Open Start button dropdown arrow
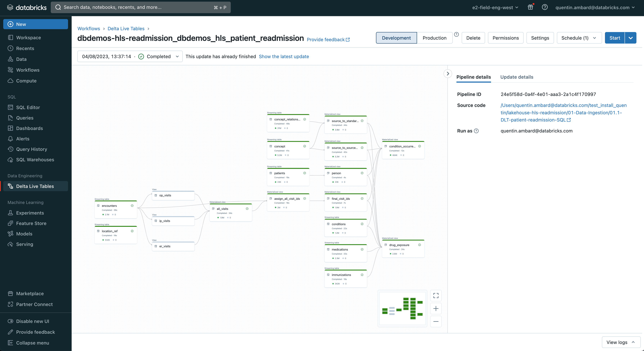The height and width of the screenshot is (351, 644). 631,38
